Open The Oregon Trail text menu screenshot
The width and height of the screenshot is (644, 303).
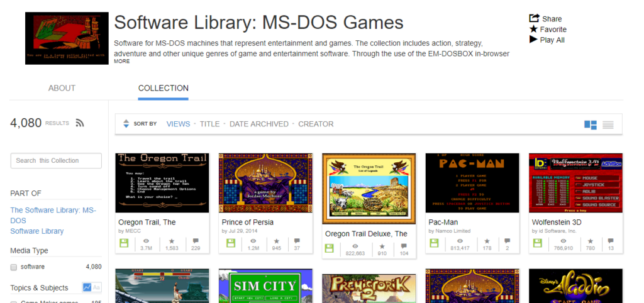click(x=162, y=183)
